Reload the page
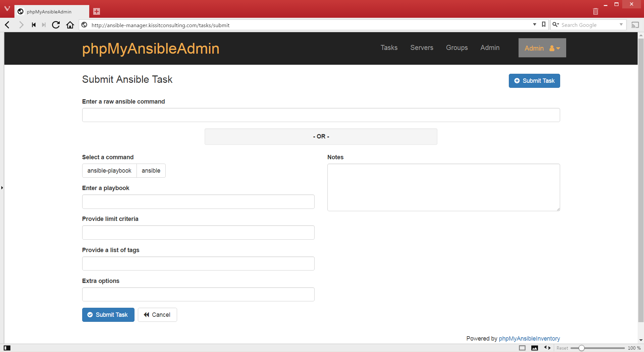This screenshot has width=644, height=352. pos(56,25)
